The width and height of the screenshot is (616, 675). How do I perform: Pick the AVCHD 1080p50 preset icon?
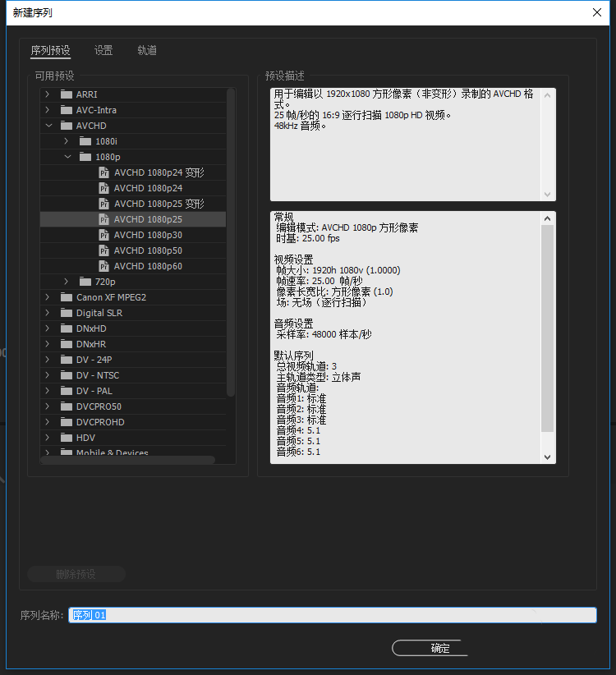point(103,250)
